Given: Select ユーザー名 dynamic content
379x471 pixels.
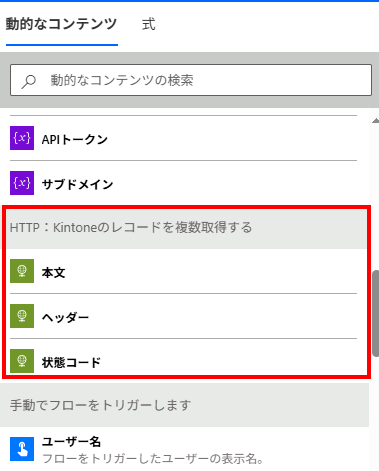Looking at the screenshot, I should 71,442.
